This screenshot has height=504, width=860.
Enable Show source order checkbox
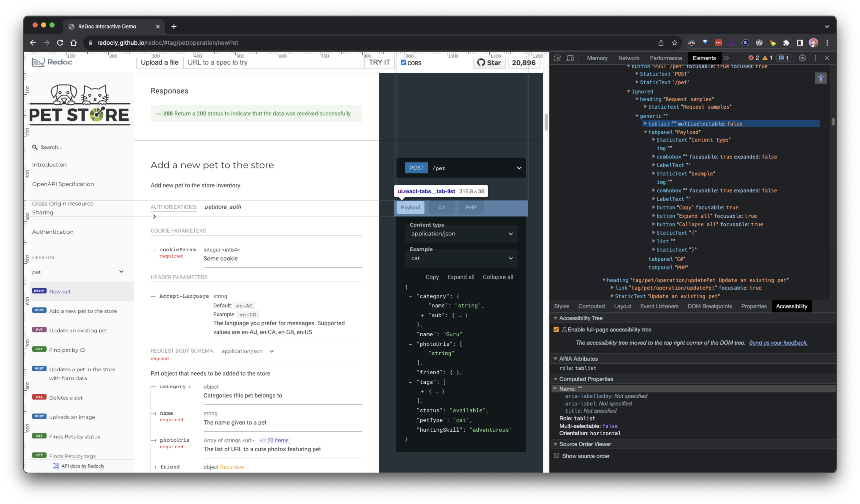(x=556, y=456)
